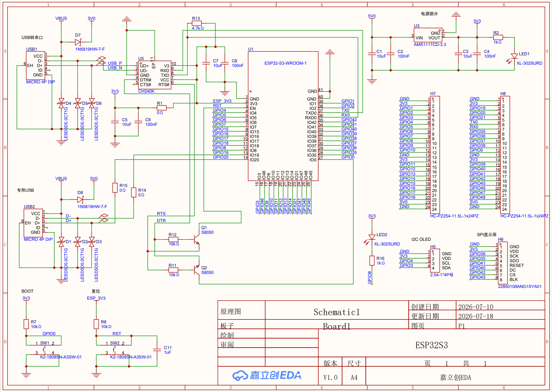Click the D8 diode symbol
Viewport: 552px width, 392px height.
[80, 200]
